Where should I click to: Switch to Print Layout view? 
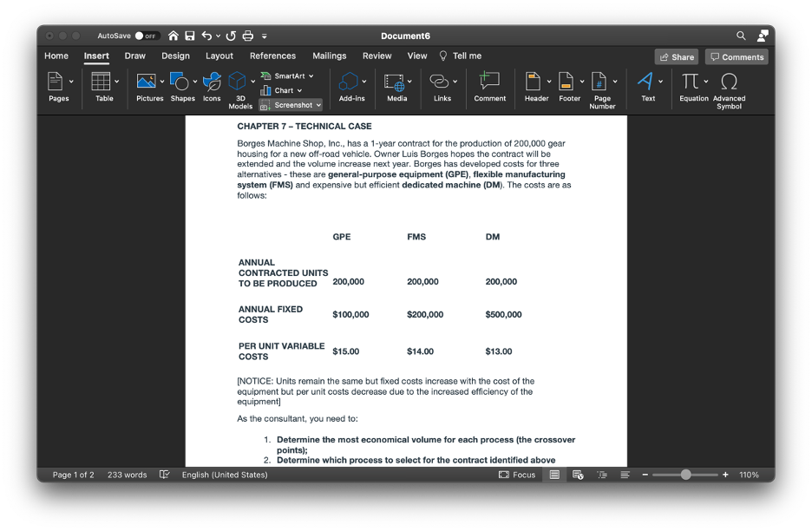pos(554,475)
